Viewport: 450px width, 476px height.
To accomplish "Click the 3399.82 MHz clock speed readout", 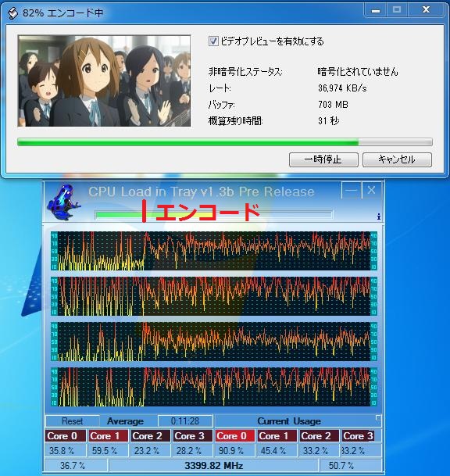I will click(213, 465).
